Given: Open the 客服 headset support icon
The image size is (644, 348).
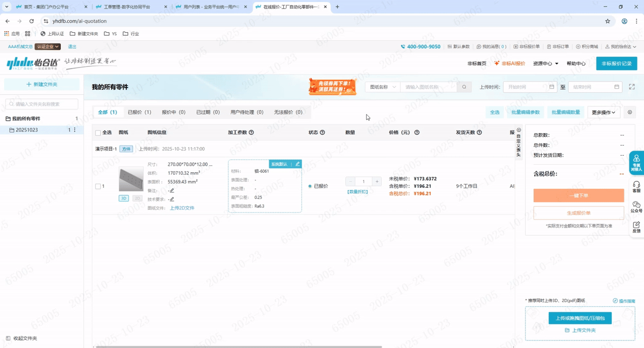Looking at the screenshot, I should 636,186.
